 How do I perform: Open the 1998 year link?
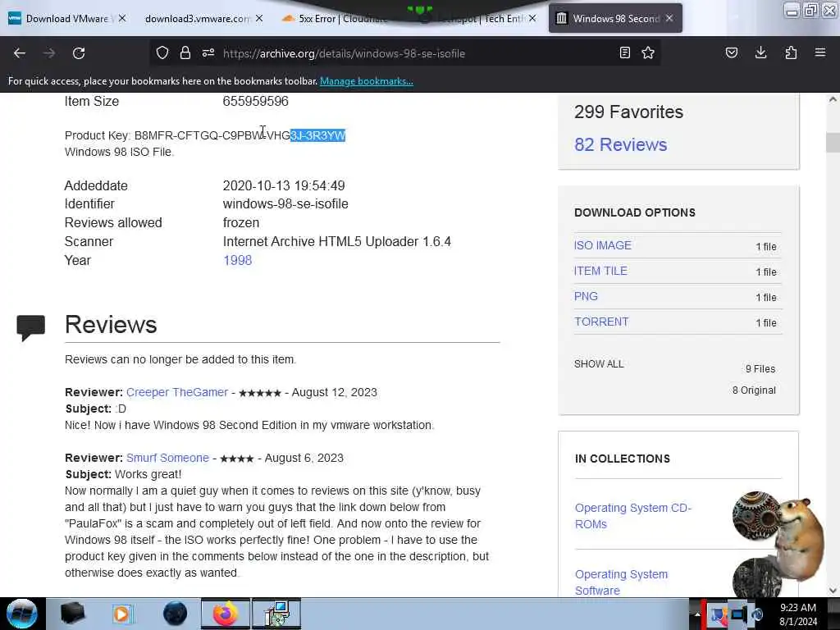pyautogui.click(x=237, y=260)
